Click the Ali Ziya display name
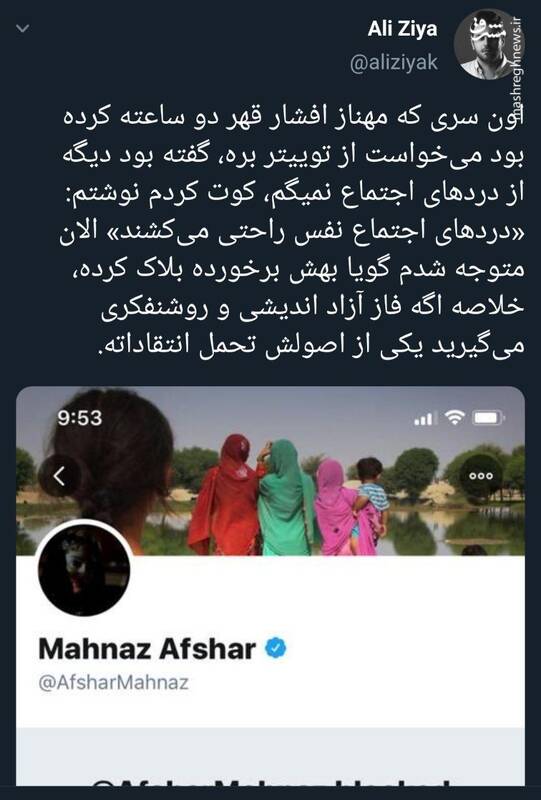 click(403, 29)
